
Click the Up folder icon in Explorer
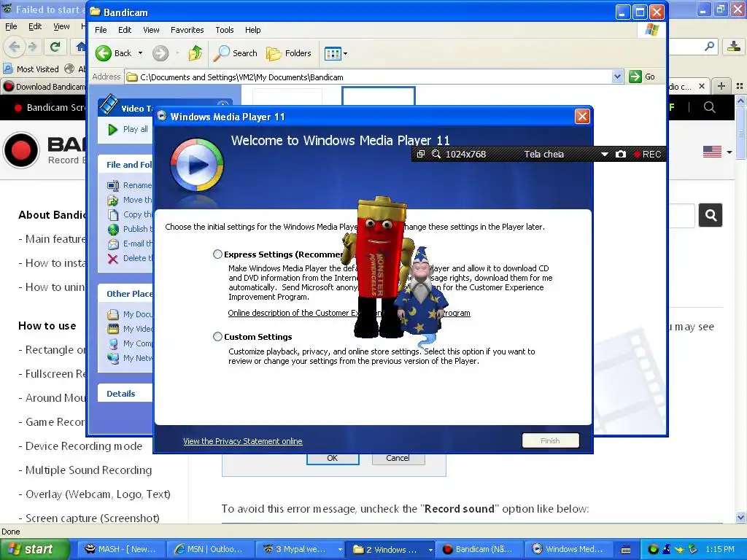point(196,53)
